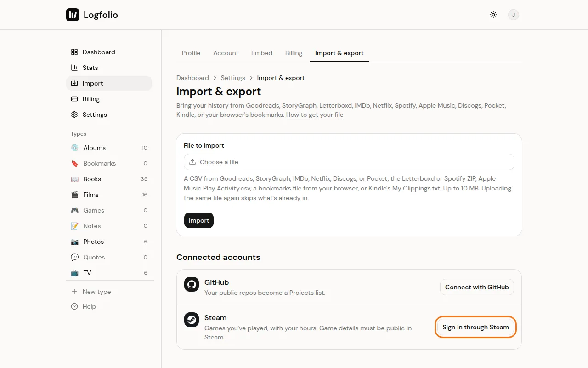This screenshot has width=588, height=368.
Task: Open the How to get your file link
Action: (315, 115)
